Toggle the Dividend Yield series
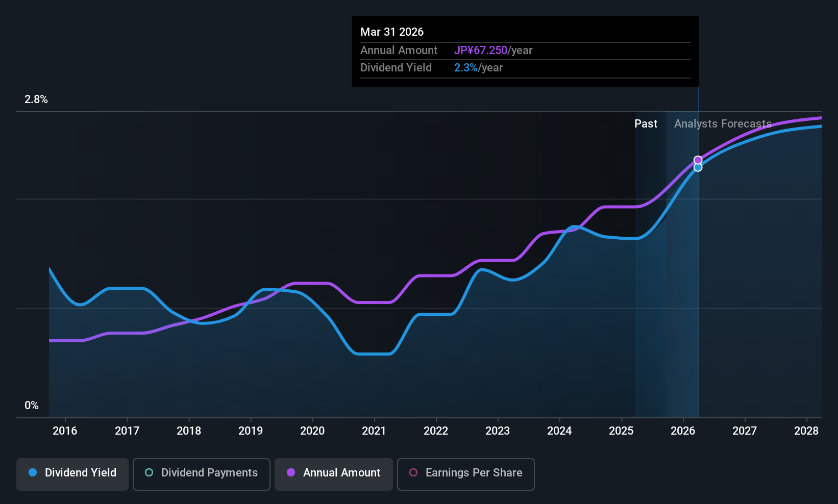 72,474
